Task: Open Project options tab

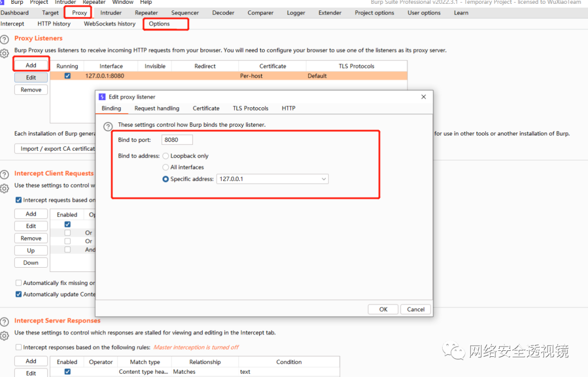Action: click(x=374, y=13)
